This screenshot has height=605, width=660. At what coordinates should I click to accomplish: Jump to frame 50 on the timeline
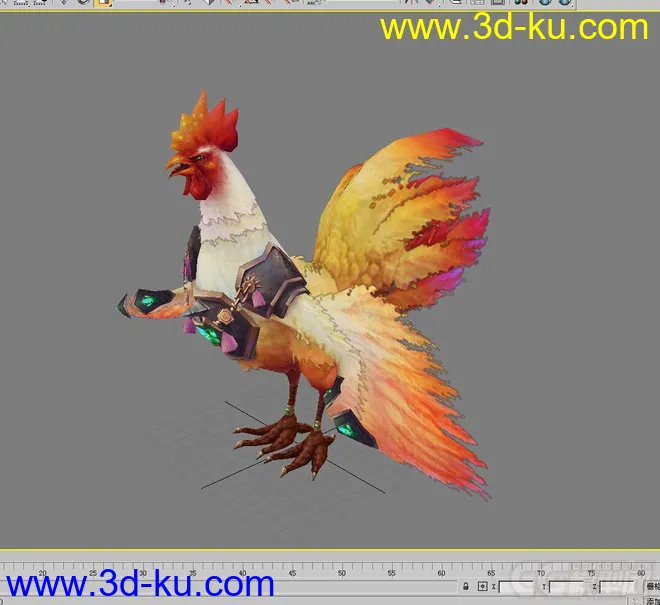point(342,573)
